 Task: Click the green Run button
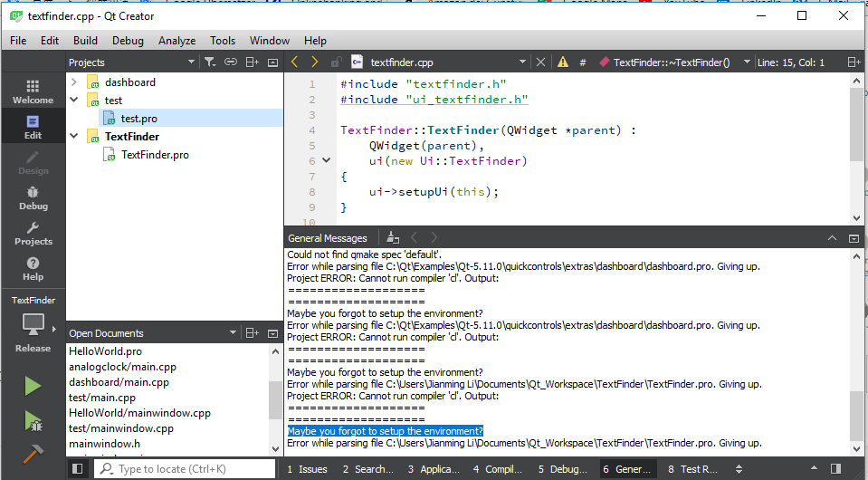point(33,387)
